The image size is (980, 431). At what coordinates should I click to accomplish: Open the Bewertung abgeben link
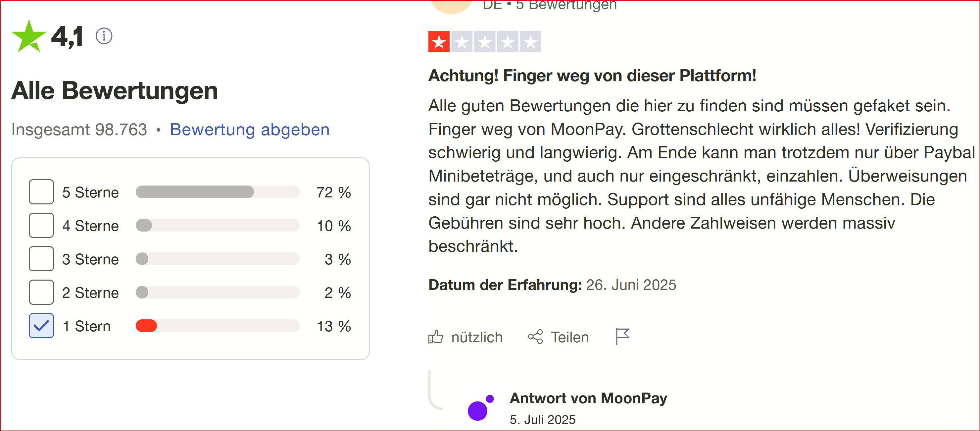250,130
